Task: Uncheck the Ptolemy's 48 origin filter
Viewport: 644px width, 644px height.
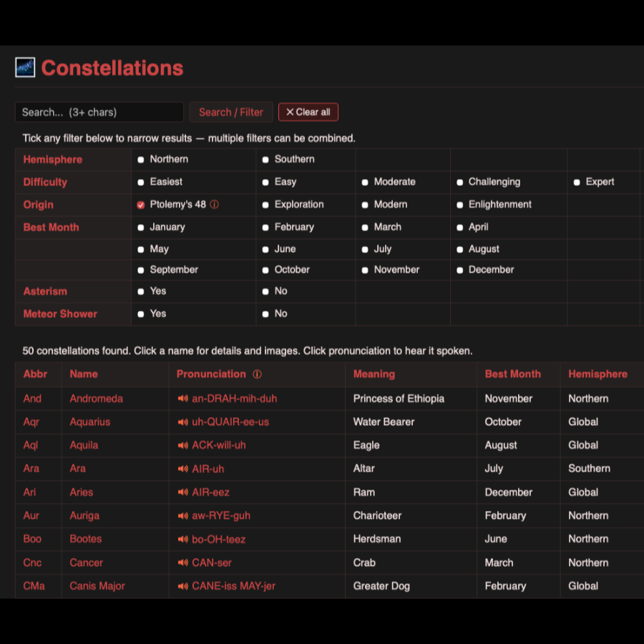Action: point(141,205)
